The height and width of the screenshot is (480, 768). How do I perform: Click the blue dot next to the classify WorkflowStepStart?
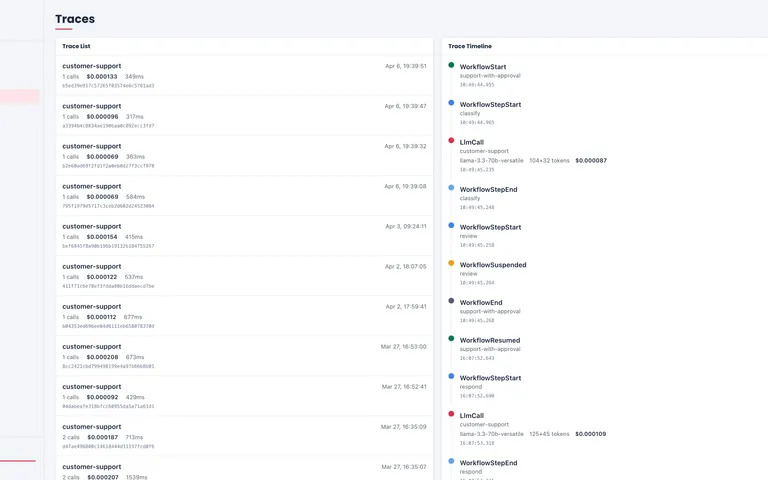point(451,103)
